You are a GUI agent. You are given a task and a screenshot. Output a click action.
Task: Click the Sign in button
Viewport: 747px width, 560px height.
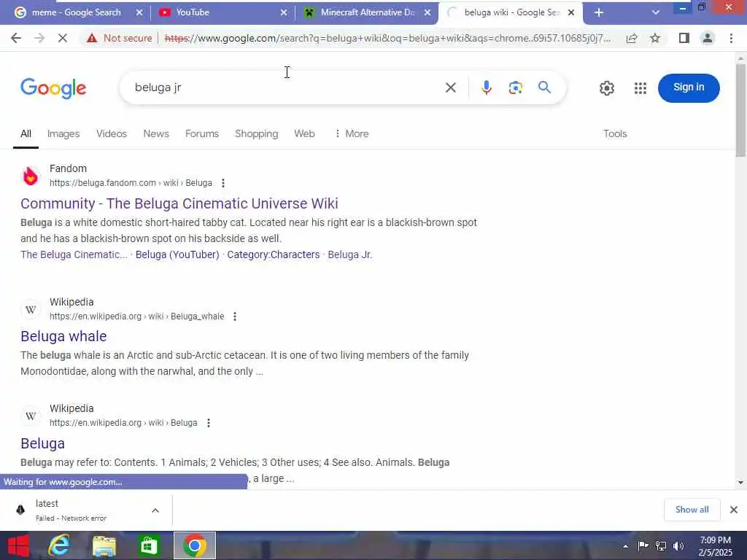click(x=689, y=87)
